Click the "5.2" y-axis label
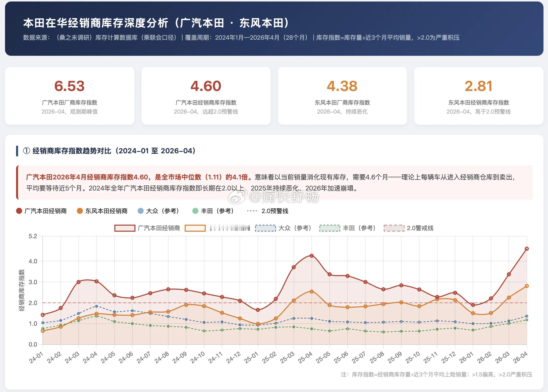 click(33, 236)
